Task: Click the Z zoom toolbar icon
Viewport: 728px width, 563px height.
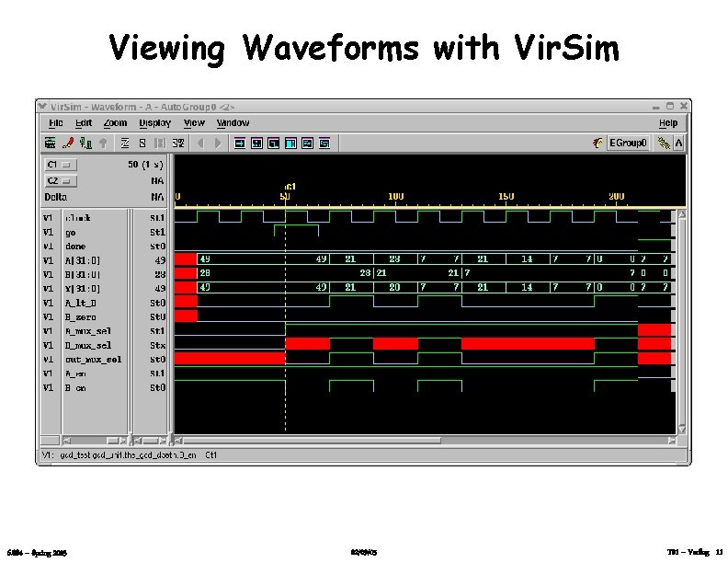Action: coord(125,143)
